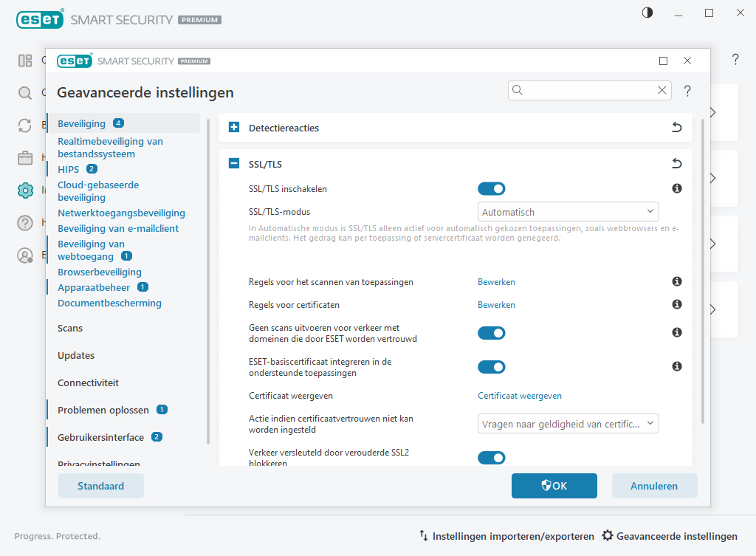
Task: Open Certificaat weergeven link
Action: (519, 395)
